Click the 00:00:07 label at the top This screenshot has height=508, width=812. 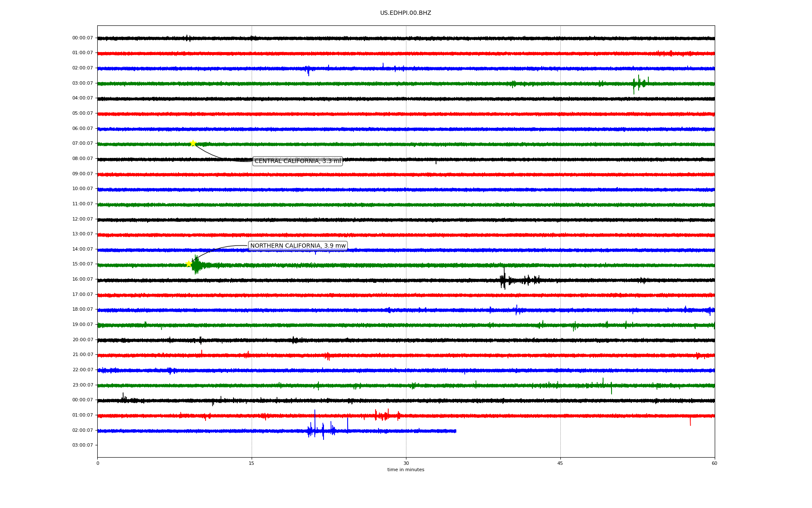[82, 38]
